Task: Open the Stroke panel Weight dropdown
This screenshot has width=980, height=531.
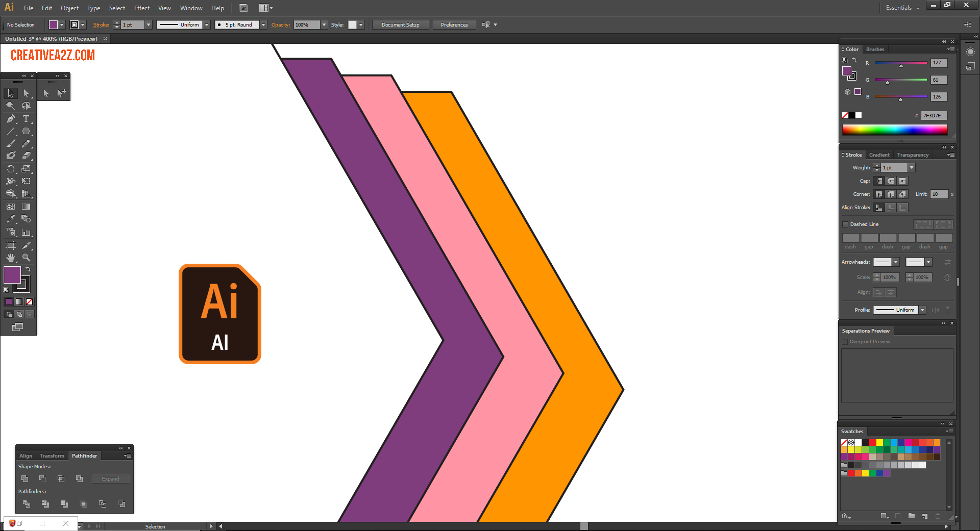Action: pos(912,168)
